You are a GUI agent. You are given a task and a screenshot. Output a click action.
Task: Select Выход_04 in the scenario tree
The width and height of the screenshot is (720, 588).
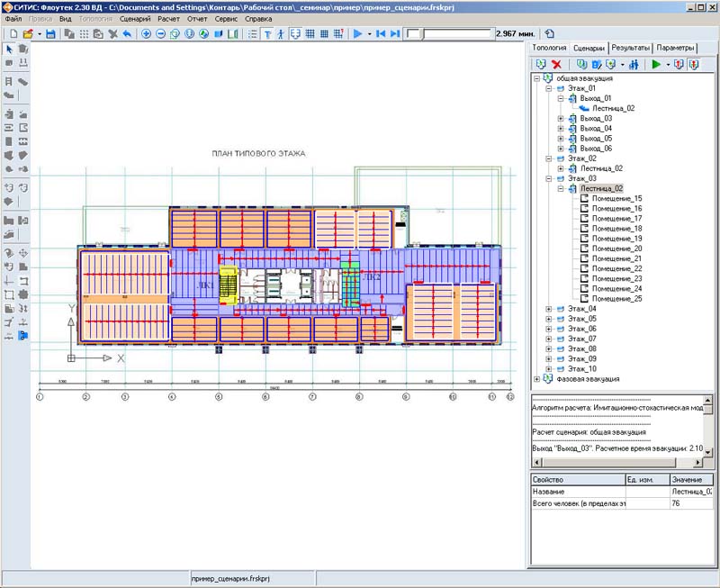(596, 128)
